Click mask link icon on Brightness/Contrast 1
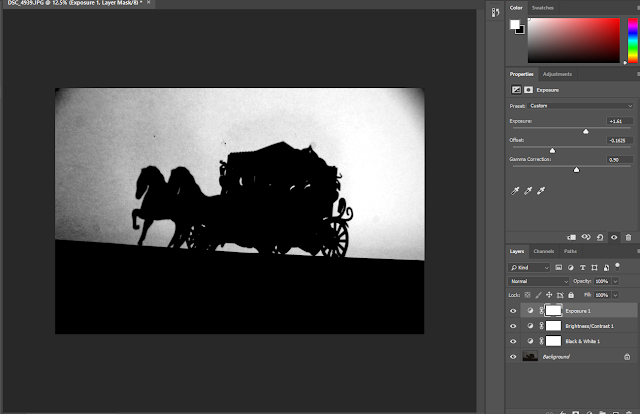640x414 pixels. click(542, 326)
